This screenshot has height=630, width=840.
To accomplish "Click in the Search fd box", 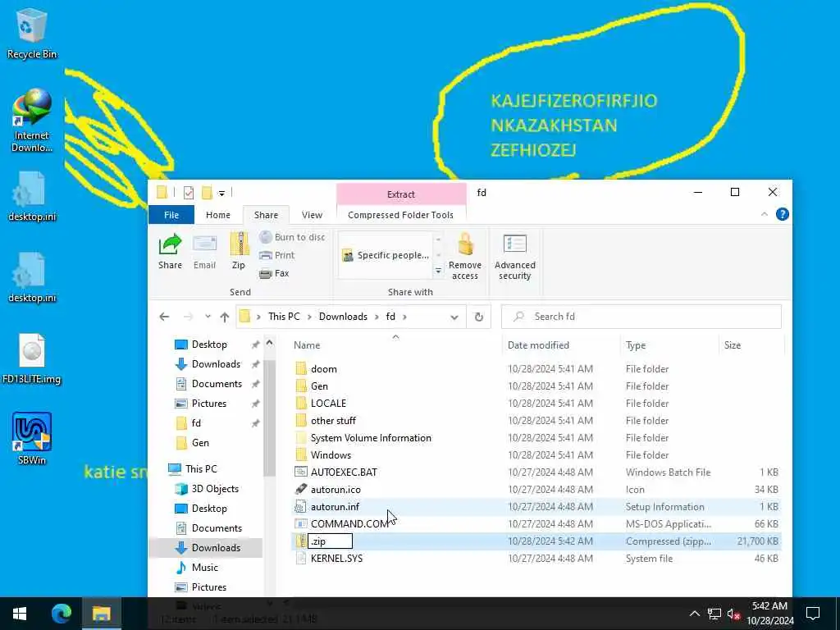I will pyautogui.click(x=641, y=317).
